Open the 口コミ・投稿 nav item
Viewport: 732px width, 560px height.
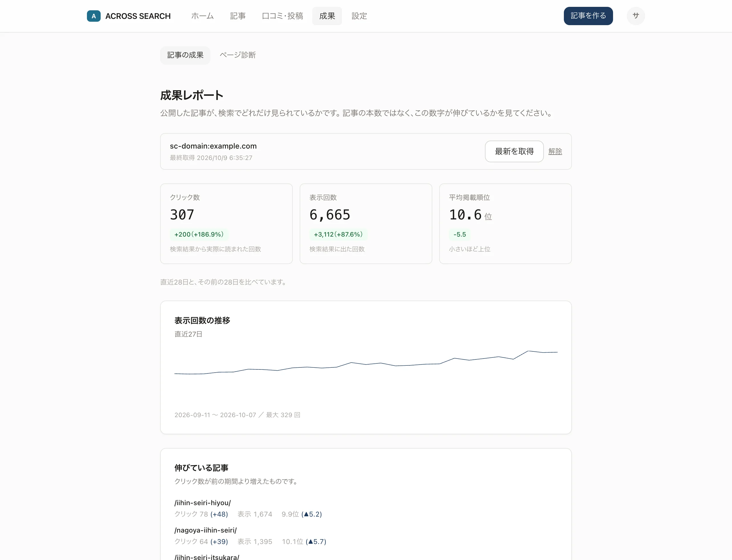point(282,16)
